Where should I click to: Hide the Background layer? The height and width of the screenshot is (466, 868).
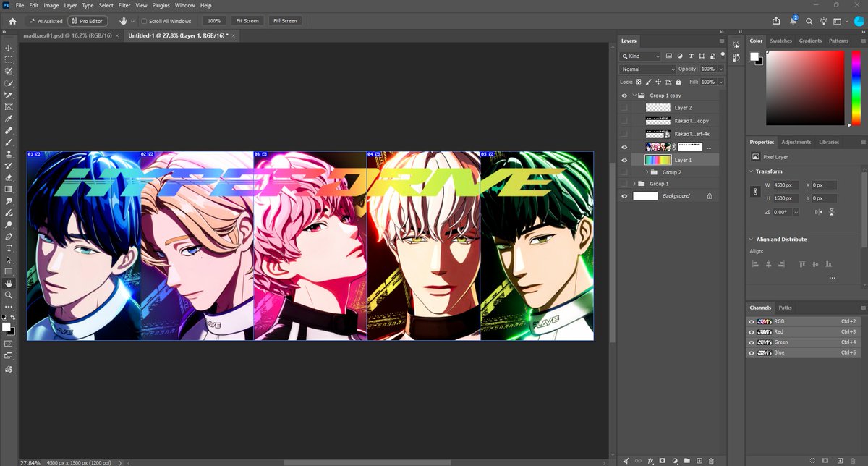[624, 196]
